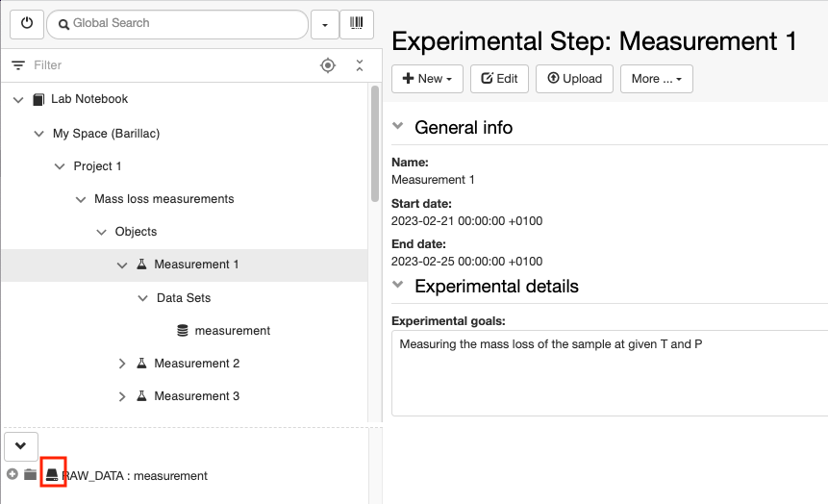
Task: Click the plus circle icon by RAW_DATA
Action: (13, 474)
